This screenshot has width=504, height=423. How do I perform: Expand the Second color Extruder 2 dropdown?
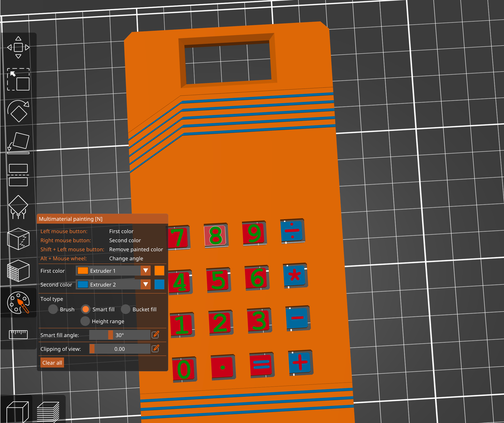pos(113,284)
